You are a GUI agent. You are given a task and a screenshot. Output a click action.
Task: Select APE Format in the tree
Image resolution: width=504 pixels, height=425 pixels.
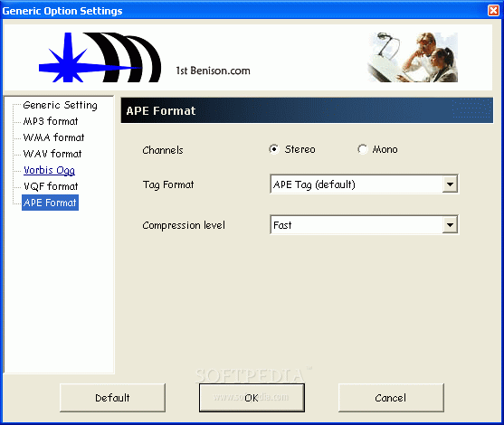click(50, 203)
